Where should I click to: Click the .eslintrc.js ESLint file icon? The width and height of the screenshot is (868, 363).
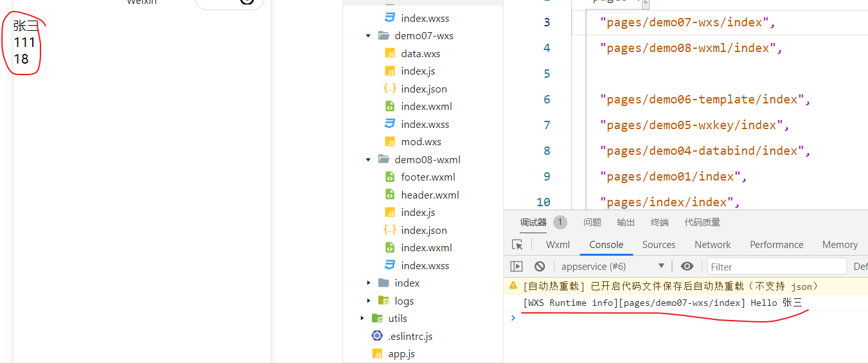coord(377,336)
